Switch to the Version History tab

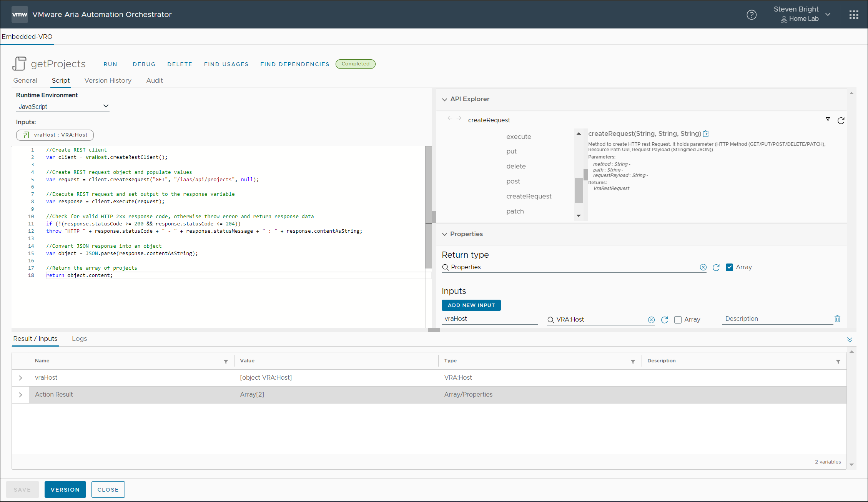tap(108, 80)
